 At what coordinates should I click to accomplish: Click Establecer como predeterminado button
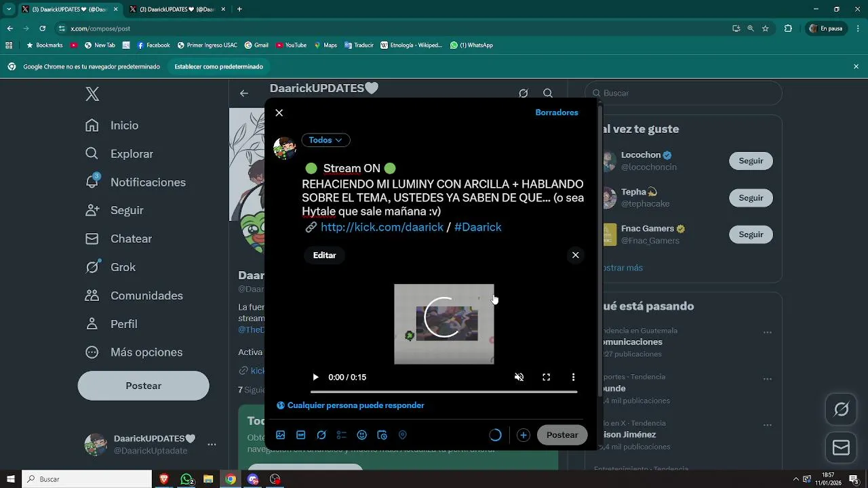click(x=219, y=66)
